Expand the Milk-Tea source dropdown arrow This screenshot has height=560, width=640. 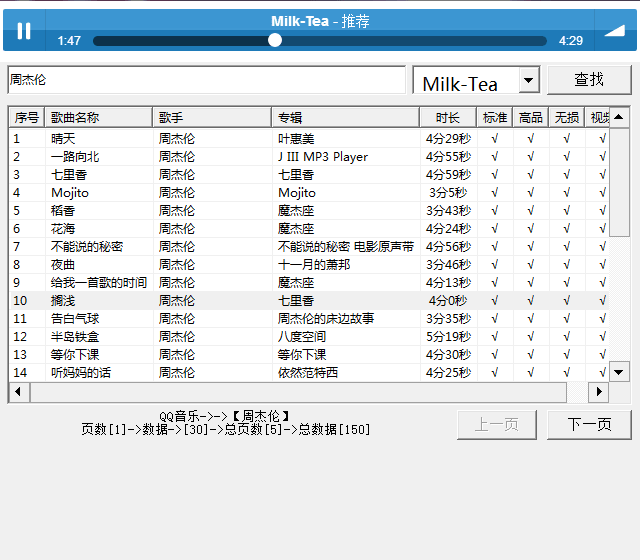coord(529,80)
